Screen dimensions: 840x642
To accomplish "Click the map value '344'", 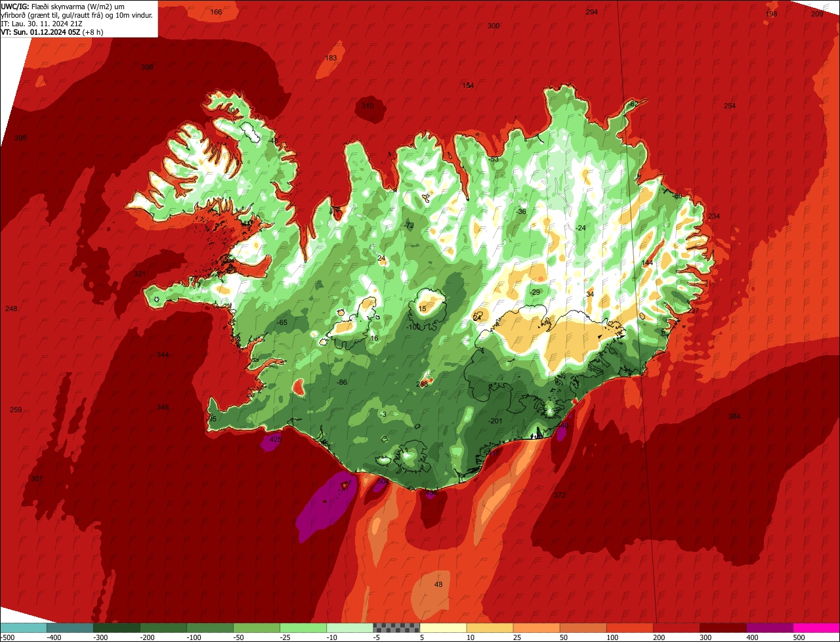I will (x=163, y=354).
